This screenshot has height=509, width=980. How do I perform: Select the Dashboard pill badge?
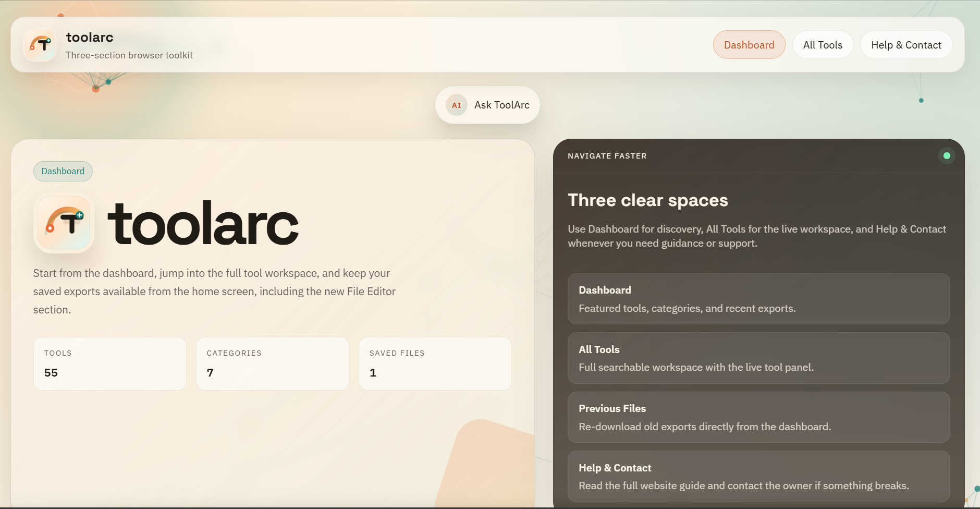pos(63,171)
